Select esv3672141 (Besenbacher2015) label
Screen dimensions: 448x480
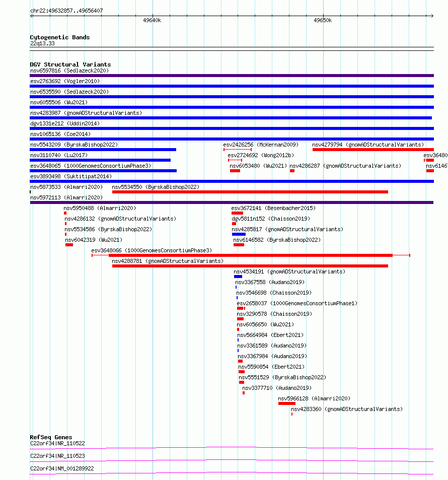273,208
